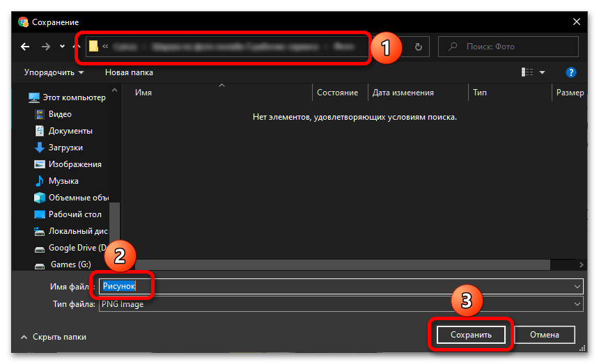Image resolution: width=599 pixels, height=364 pixels.
Task: Sort by the 'Состояние' column header
Action: (337, 93)
